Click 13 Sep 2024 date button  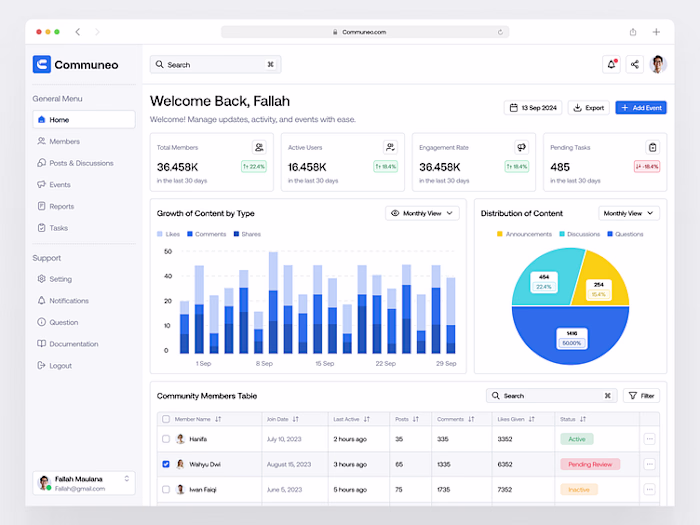pos(533,108)
